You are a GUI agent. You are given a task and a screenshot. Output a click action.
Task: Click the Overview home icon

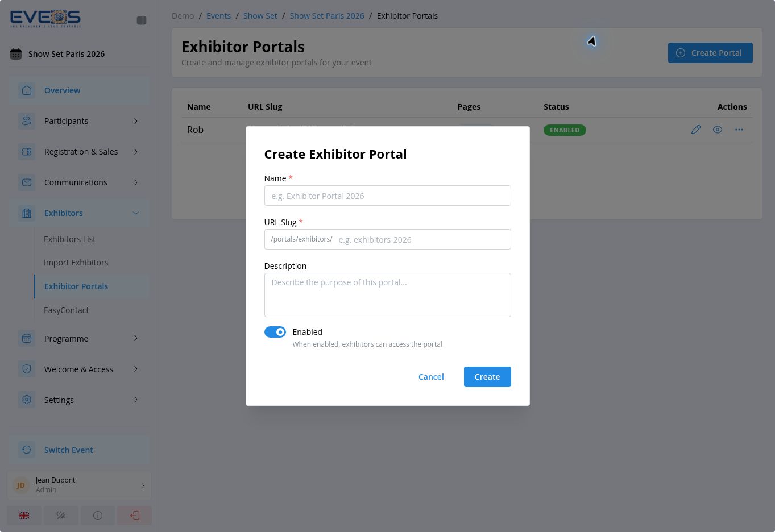coord(27,90)
